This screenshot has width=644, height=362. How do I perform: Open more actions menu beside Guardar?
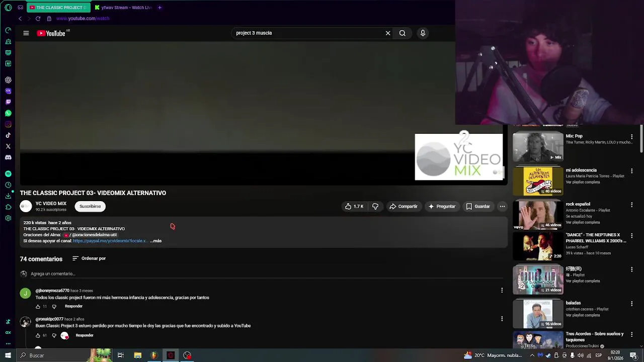pos(502,206)
